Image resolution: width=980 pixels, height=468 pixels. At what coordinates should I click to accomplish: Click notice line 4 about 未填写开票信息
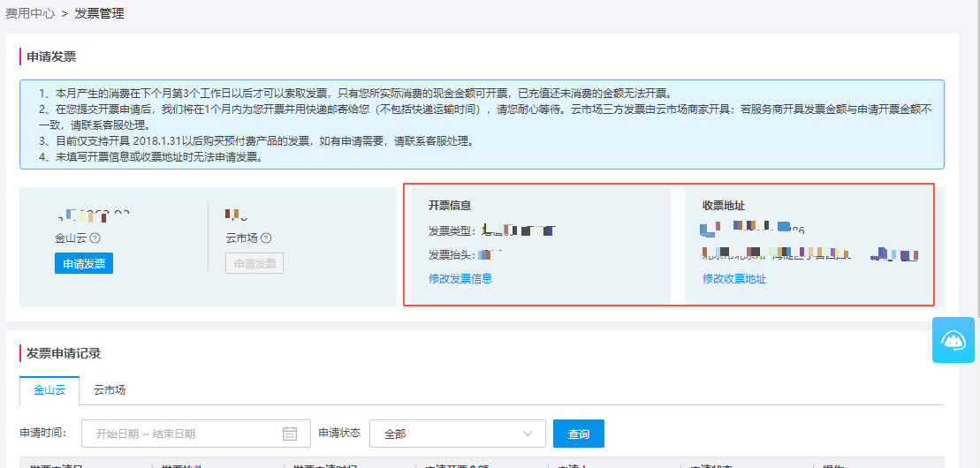click(150, 157)
